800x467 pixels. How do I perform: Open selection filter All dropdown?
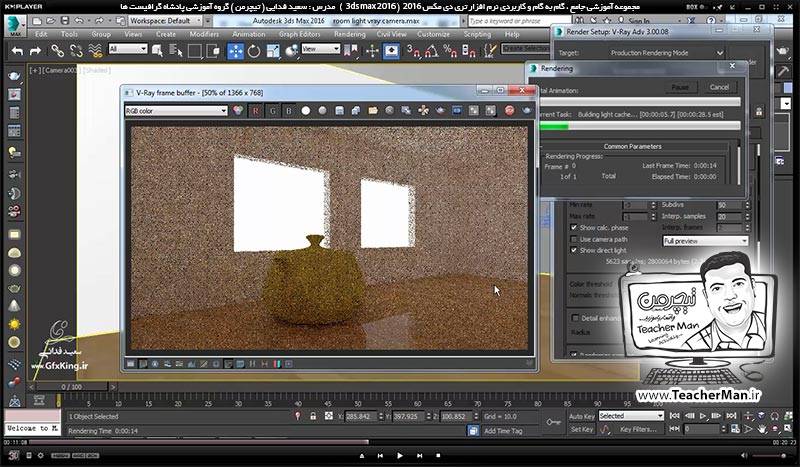128,49
